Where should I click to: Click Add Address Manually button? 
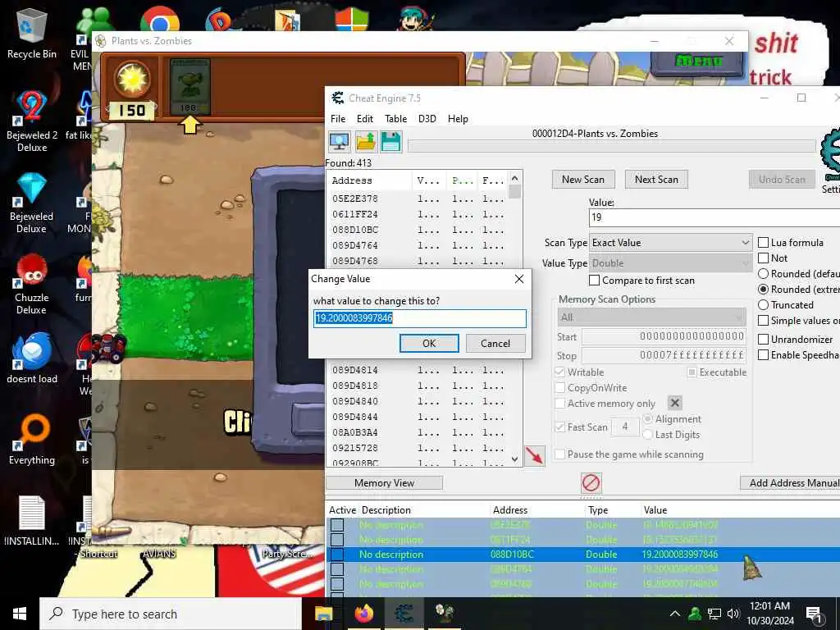pos(790,482)
